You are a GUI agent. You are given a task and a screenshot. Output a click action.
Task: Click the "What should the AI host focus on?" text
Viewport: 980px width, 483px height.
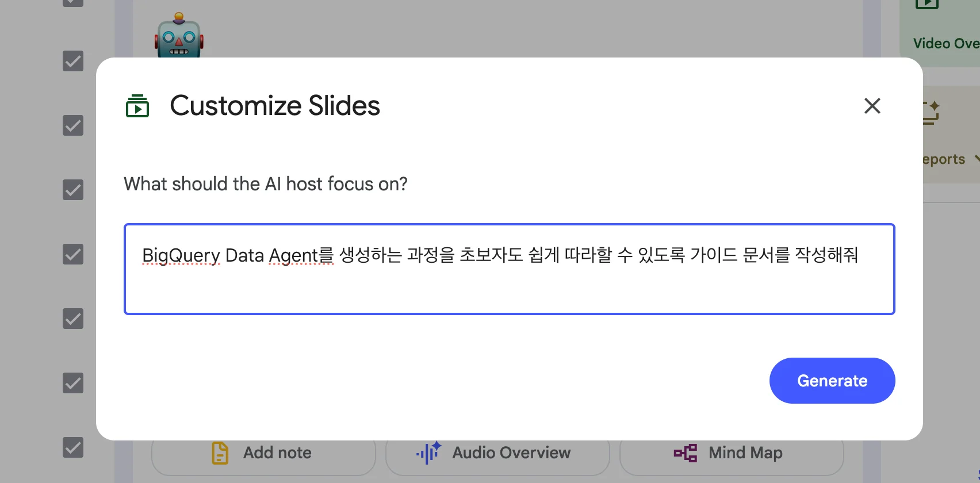point(266,184)
